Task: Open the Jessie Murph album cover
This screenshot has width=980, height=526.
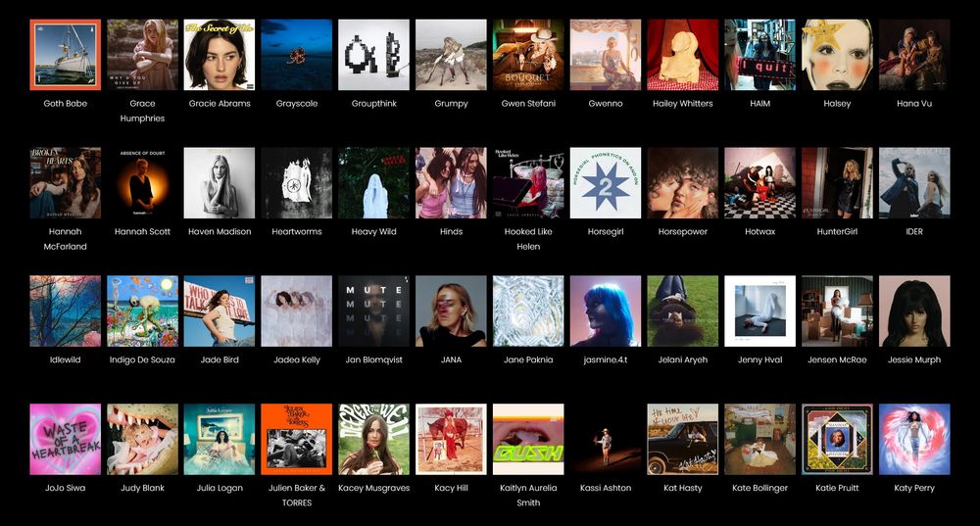Action: 914,311
